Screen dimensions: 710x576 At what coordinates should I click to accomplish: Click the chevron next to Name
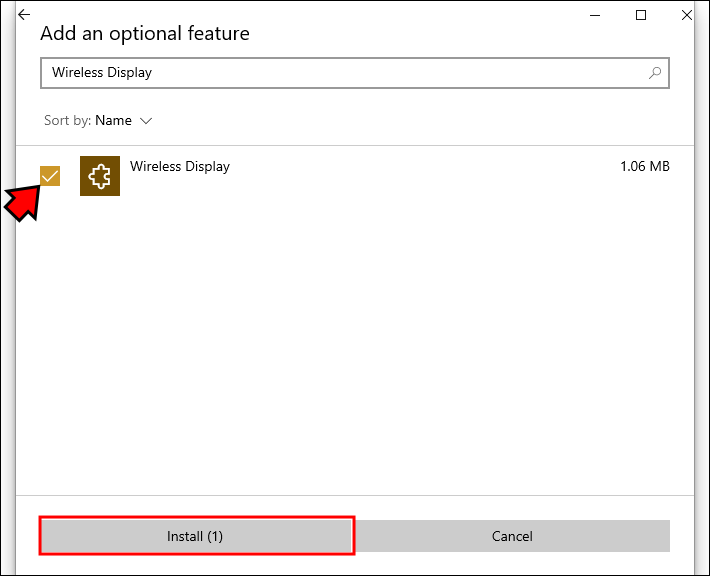click(146, 121)
